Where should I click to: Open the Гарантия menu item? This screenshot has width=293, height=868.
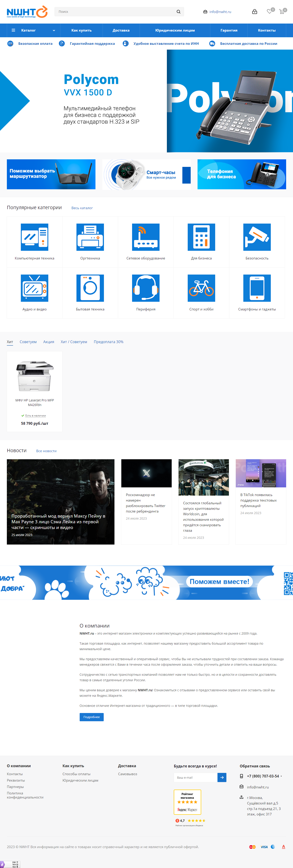click(x=229, y=30)
